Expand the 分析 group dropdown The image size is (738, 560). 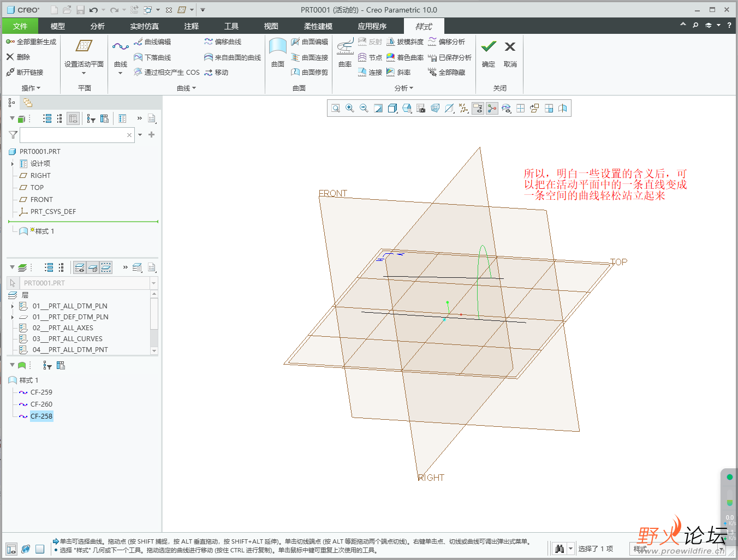tap(404, 88)
